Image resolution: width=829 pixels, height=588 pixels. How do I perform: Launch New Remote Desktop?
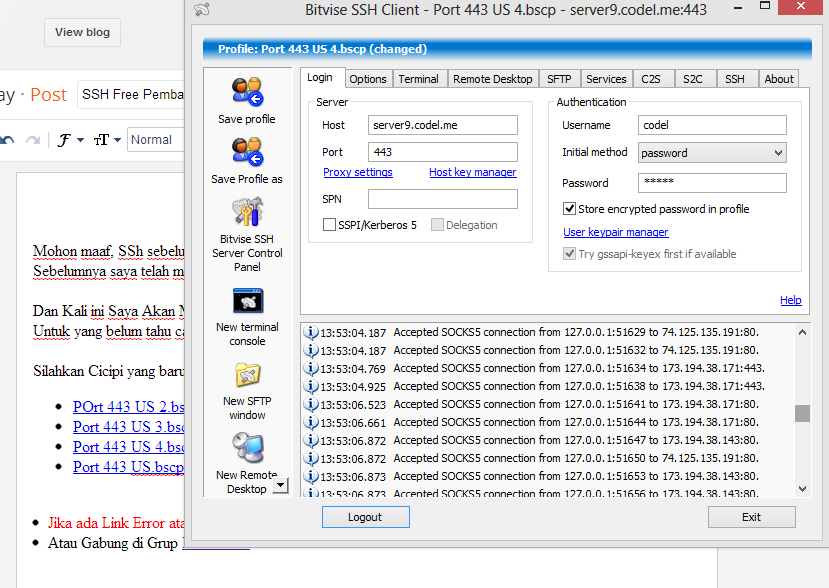(x=247, y=448)
